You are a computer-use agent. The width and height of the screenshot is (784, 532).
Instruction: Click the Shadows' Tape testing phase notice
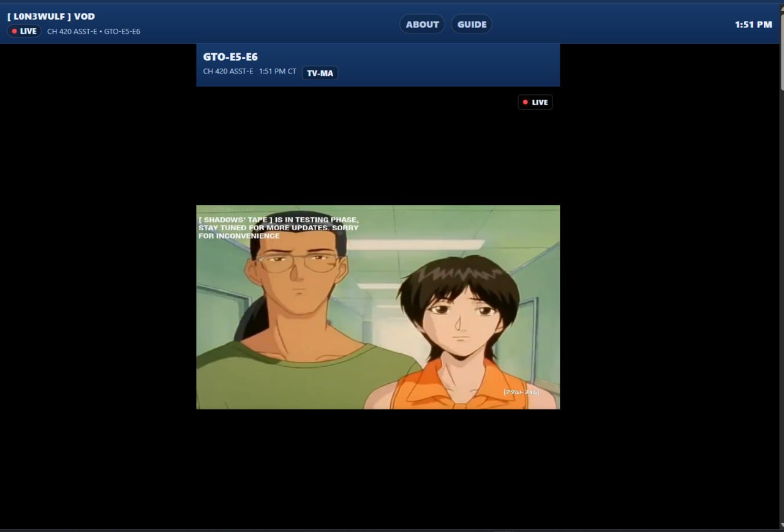pos(278,227)
